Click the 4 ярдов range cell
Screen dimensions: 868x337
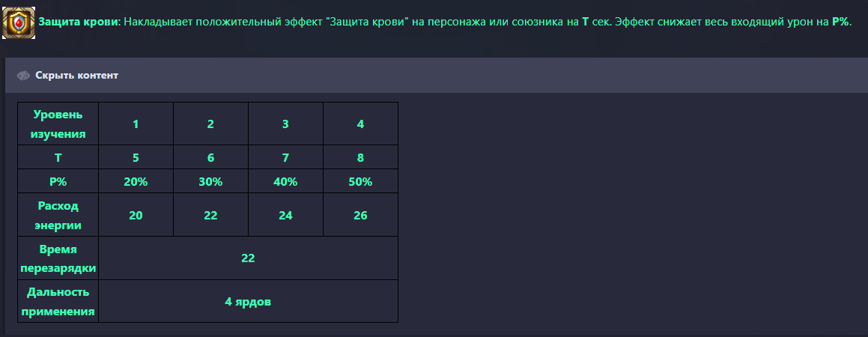[x=248, y=302]
